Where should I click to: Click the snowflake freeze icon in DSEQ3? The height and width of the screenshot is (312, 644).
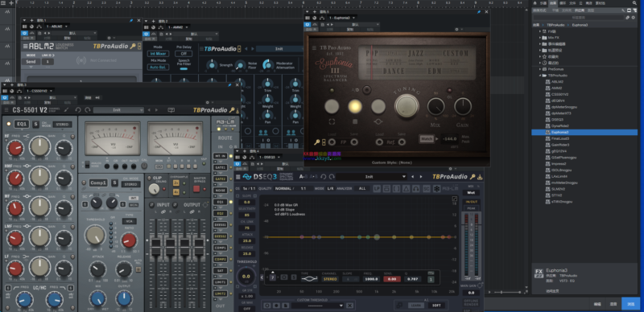(436, 188)
